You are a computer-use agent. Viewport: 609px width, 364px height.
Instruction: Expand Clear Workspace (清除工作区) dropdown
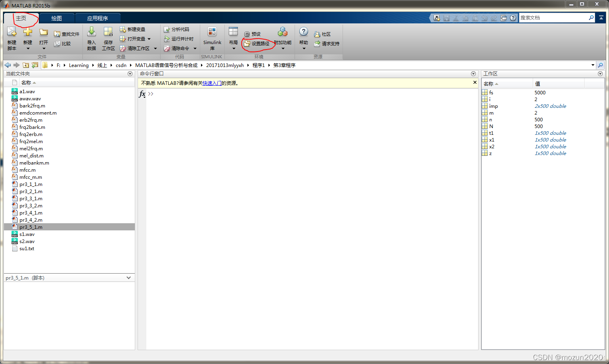tap(155, 48)
